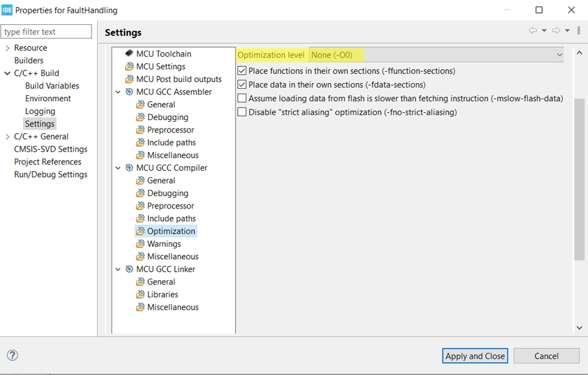
Task: Click the help question mark icon
Action: tap(12, 355)
